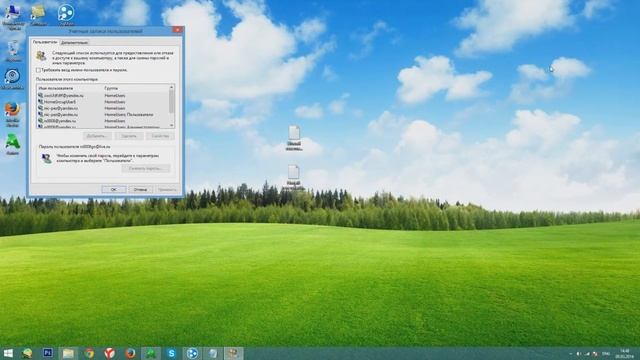Click the Удалить button
The image size is (640, 360).
pos(129,136)
